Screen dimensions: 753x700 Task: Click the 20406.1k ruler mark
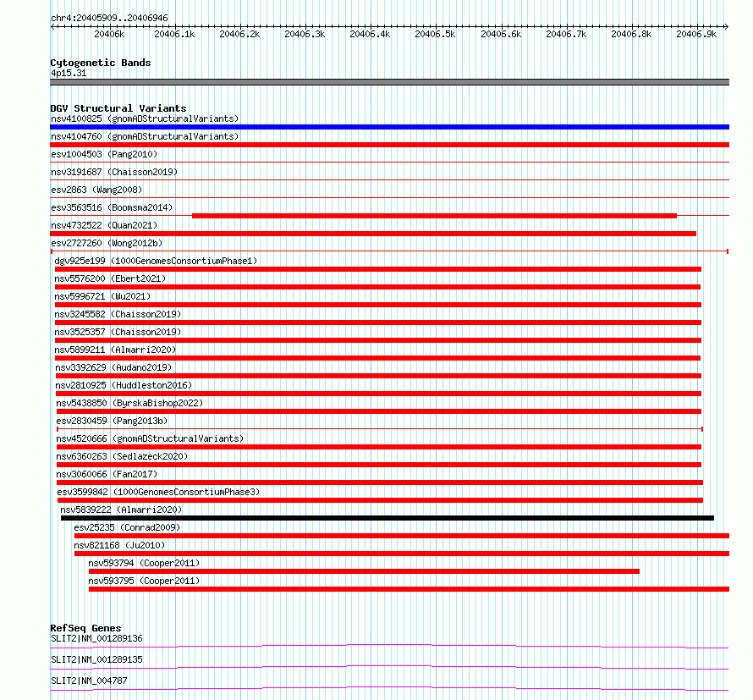[174, 34]
